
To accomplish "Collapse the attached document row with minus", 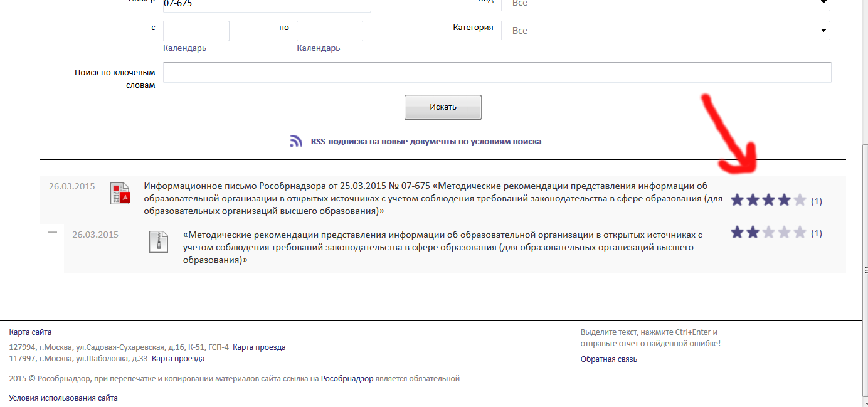I will point(53,232).
